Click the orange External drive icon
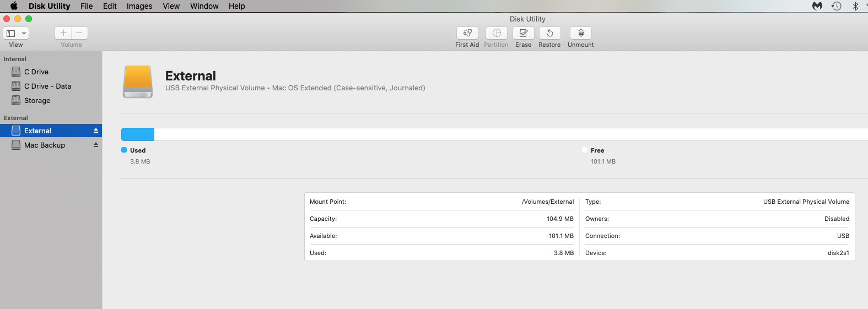 [x=138, y=82]
